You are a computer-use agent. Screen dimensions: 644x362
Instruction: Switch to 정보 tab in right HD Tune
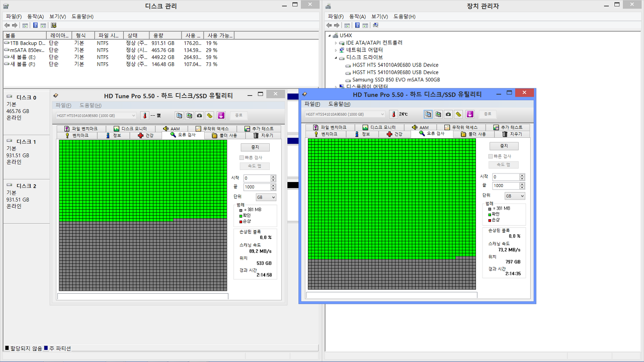(x=362, y=134)
